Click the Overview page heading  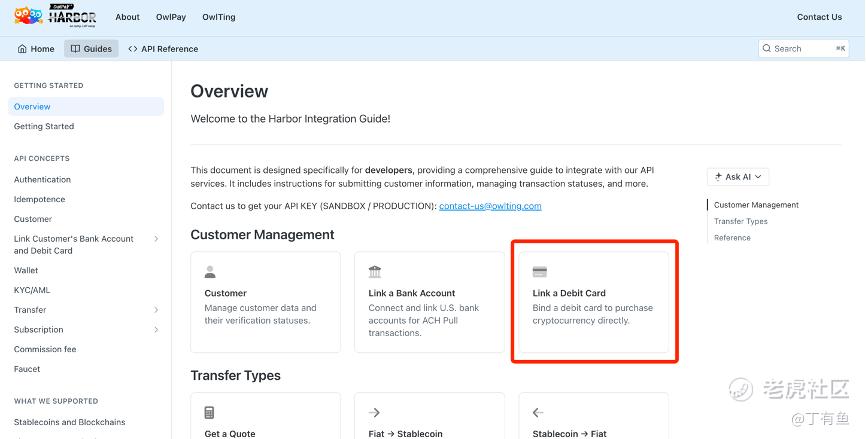[x=229, y=91]
